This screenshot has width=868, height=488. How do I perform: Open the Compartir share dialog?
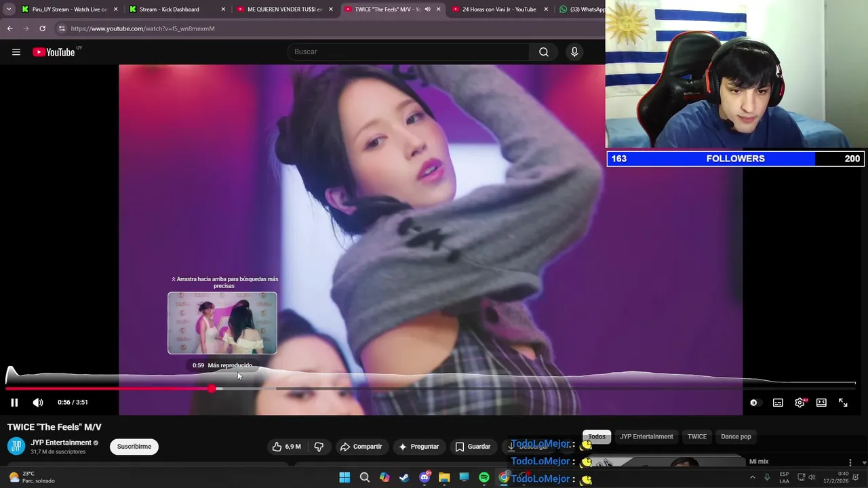coord(361,447)
